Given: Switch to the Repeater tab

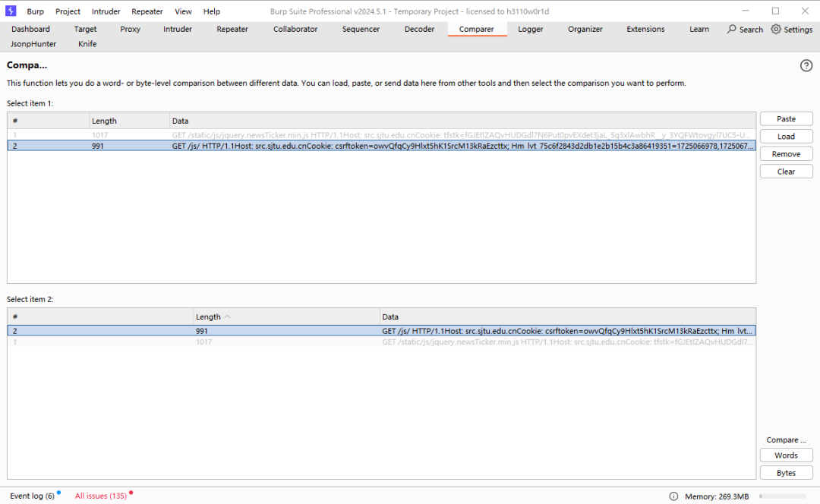Looking at the screenshot, I should pos(232,30).
